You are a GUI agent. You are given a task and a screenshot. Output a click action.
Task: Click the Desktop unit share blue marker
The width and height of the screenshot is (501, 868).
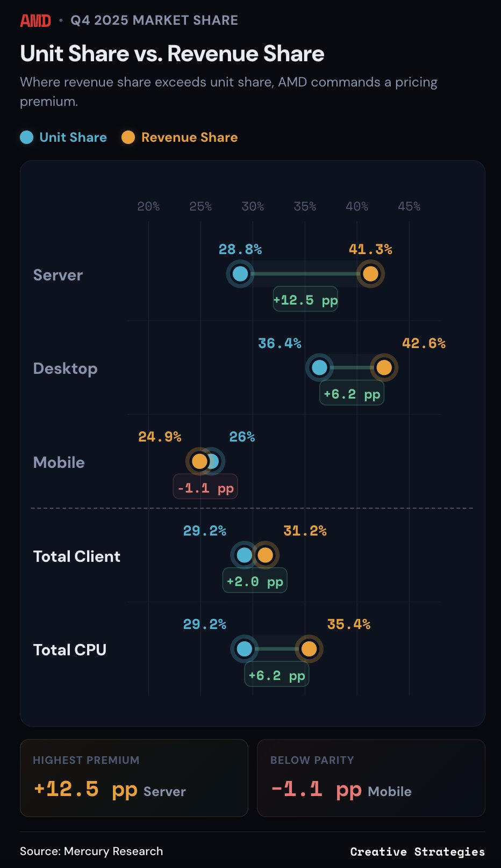coord(319,368)
